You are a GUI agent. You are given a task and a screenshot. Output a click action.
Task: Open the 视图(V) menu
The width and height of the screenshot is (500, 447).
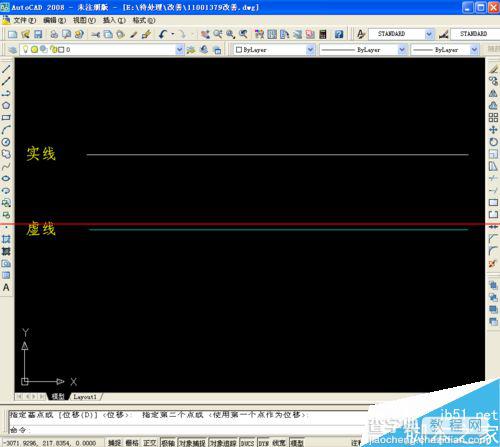point(84,21)
